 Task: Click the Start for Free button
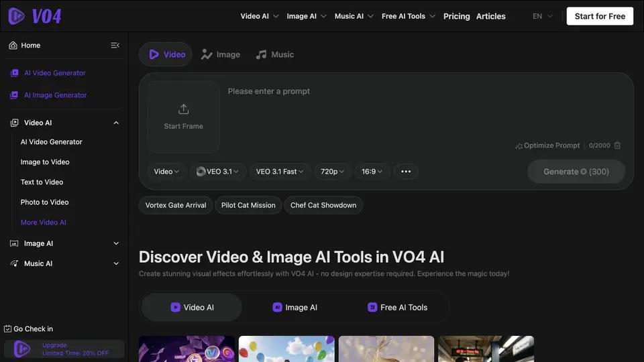[x=600, y=16]
